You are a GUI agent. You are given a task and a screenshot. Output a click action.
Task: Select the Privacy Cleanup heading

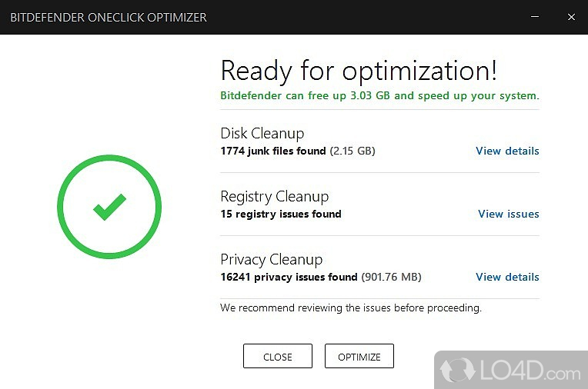click(x=271, y=259)
